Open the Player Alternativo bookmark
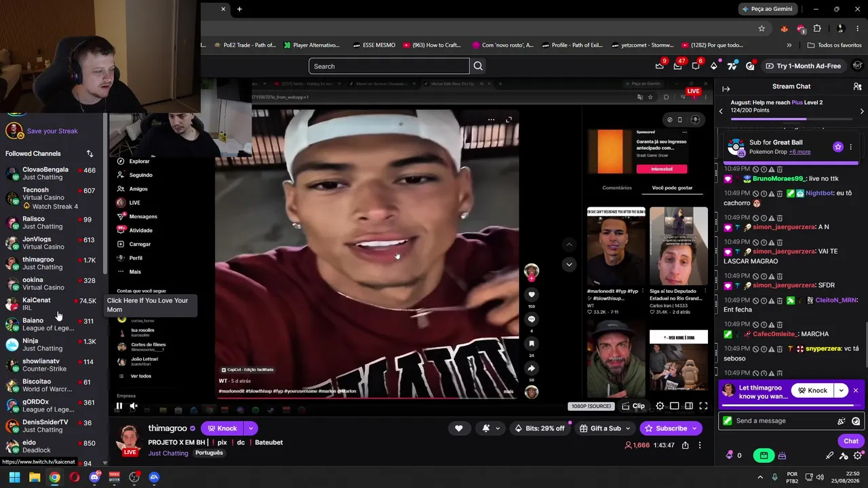Image resolution: width=868 pixels, height=488 pixels. click(x=311, y=45)
